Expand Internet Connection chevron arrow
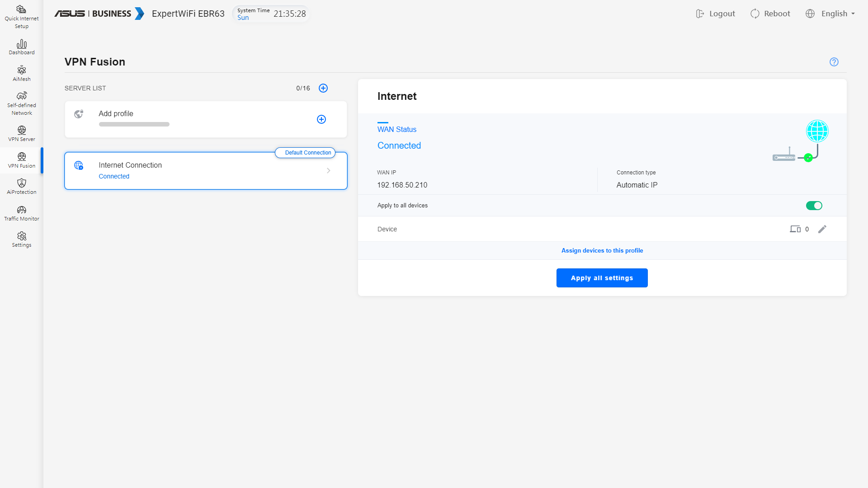Image resolution: width=868 pixels, height=488 pixels. 328,171
